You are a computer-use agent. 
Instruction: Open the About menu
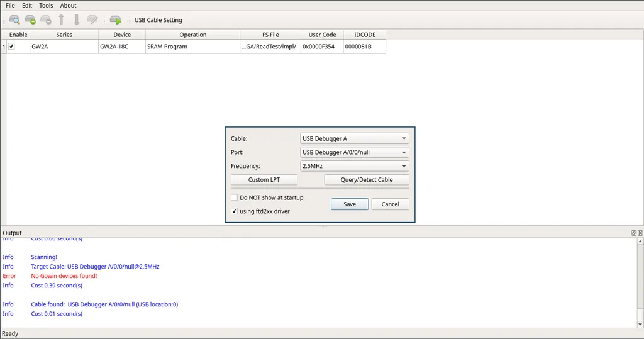(68, 5)
